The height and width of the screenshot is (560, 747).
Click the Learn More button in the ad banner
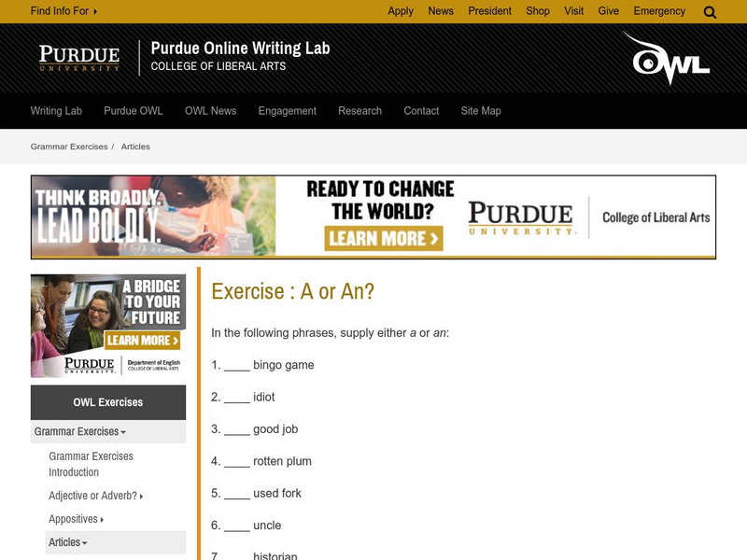pyautogui.click(x=385, y=239)
